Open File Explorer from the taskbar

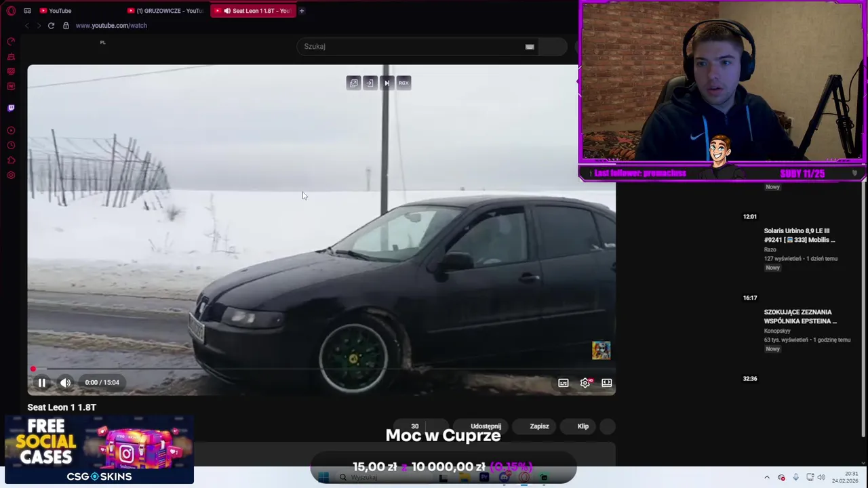(464, 478)
